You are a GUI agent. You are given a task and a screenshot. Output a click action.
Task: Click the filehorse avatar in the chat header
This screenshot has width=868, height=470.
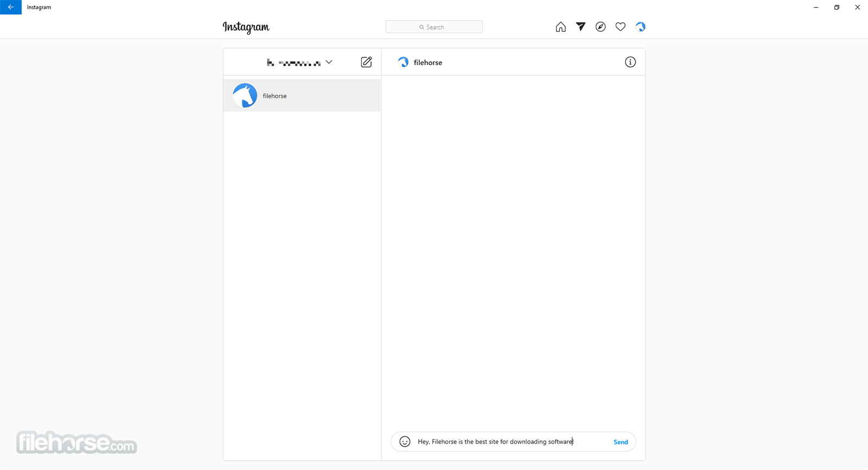403,62
